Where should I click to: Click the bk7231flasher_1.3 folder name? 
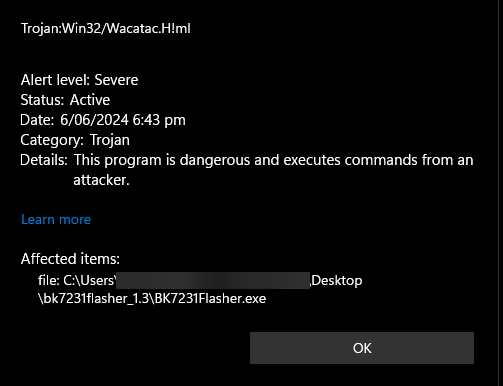click(x=96, y=299)
